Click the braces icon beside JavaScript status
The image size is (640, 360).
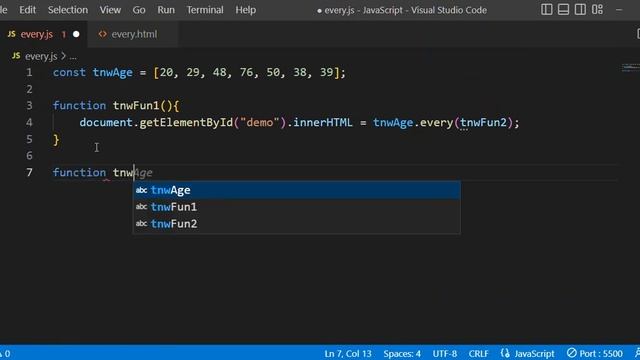pyautogui.click(x=505, y=353)
